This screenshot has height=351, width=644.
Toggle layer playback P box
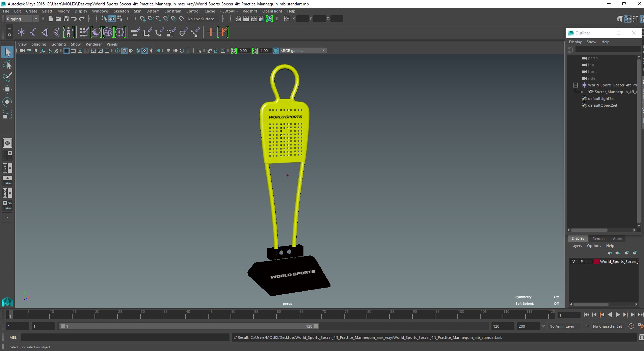click(581, 262)
